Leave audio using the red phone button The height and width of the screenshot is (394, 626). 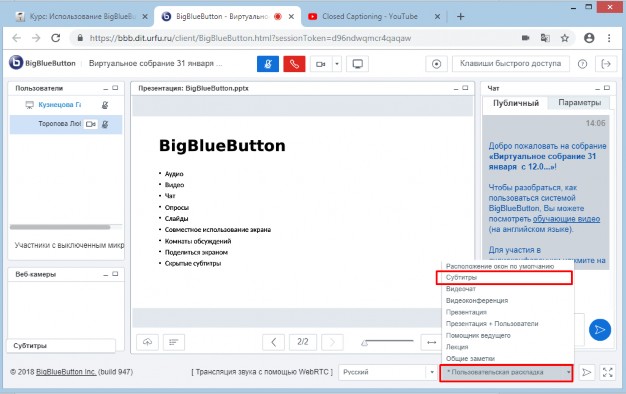pyautogui.click(x=294, y=64)
